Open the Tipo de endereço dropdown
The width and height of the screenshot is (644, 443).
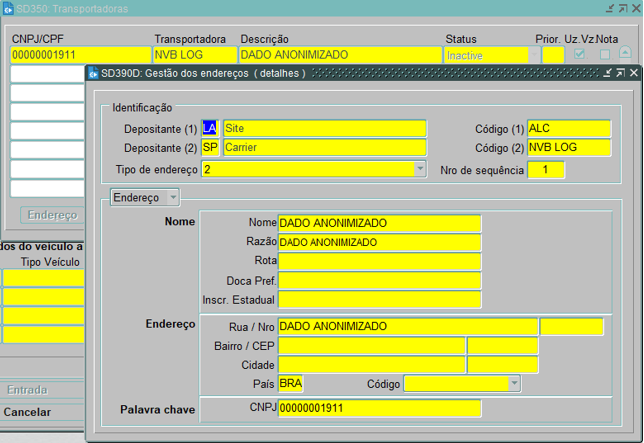[x=420, y=169]
